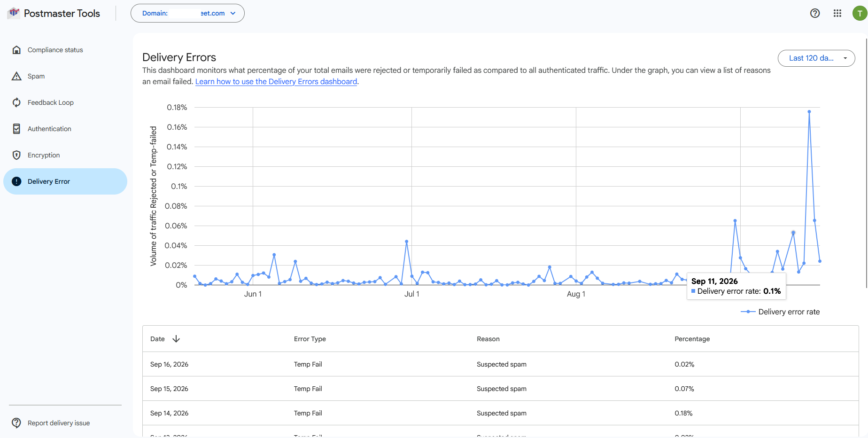This screenshot has height=438, width=868.
Task: Click the highest chart peak data point
Action: pyautogui.click(x=809, y=112)
